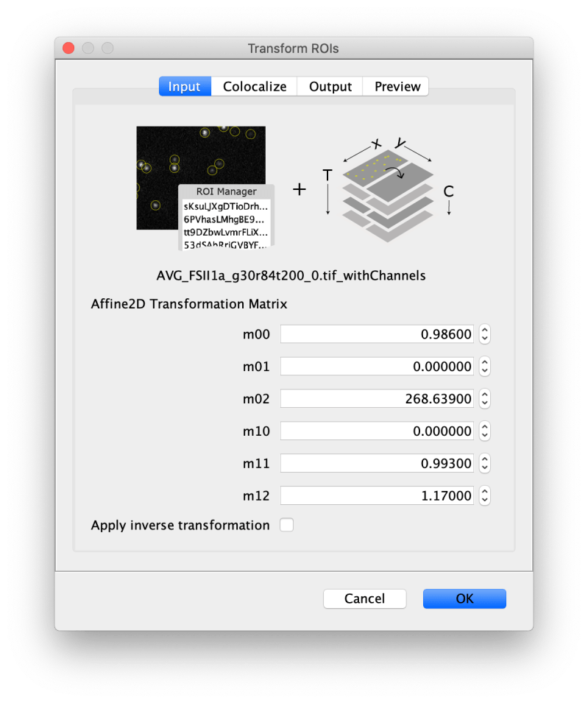Screen dimensions: 588x703
Task: Click the m02 value field
Action: click(x=377, y=398)
